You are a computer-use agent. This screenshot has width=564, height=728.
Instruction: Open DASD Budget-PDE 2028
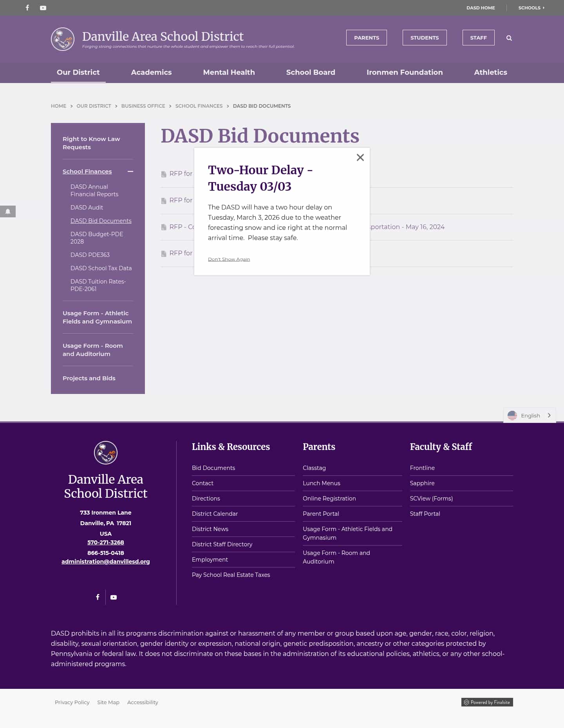pos(97,238)
